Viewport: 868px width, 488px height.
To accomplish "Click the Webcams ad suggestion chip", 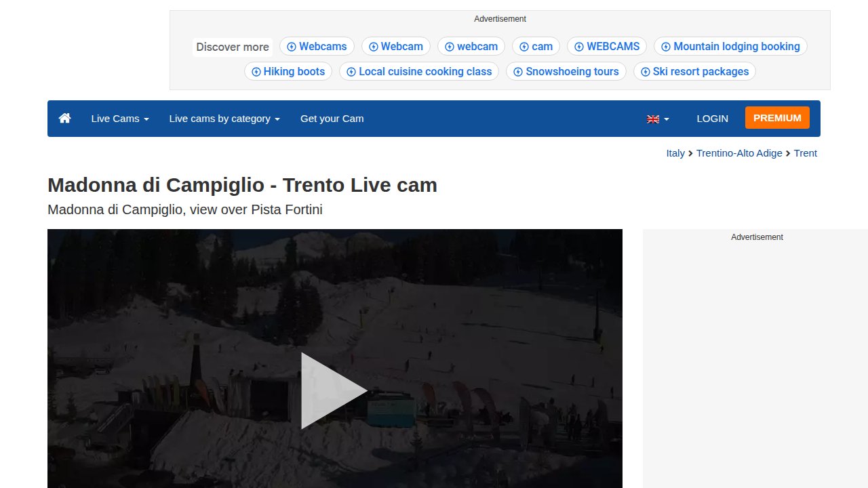I will point(317,47).
